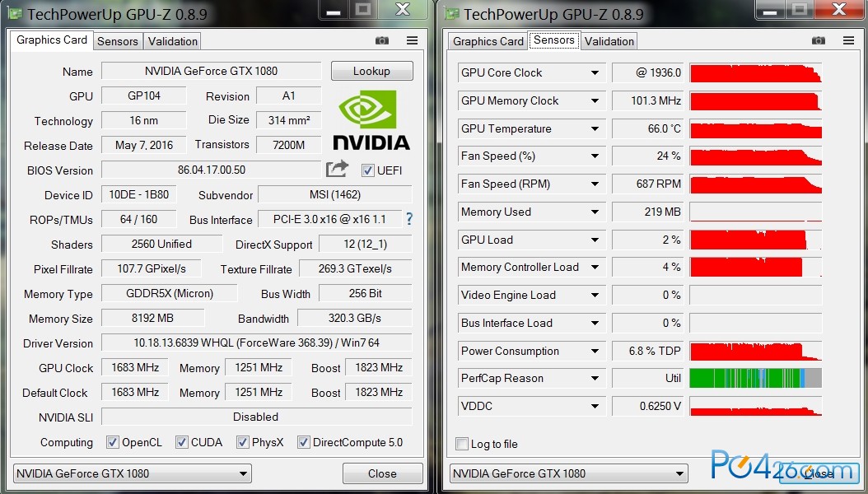Open the Fan Speed (%) sensor dropdown
Image resolution: width=868 pixels, height=494 pixels.
595,156
